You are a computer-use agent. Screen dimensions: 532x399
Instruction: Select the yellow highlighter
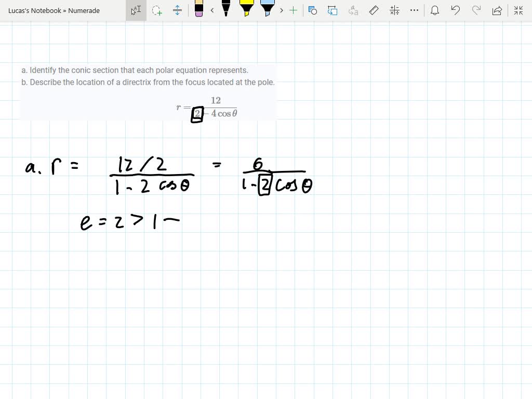[247, 8]
